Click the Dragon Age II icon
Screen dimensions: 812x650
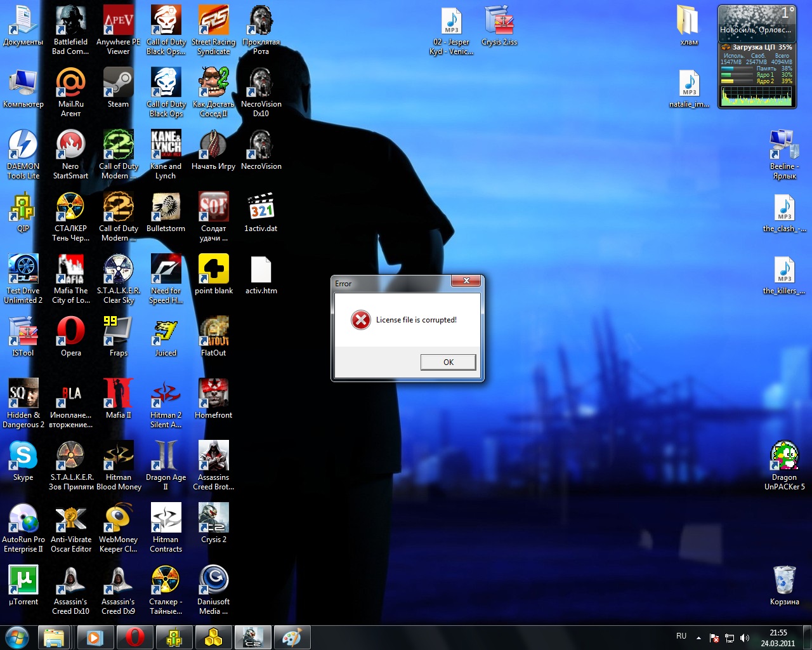[166, 465]
